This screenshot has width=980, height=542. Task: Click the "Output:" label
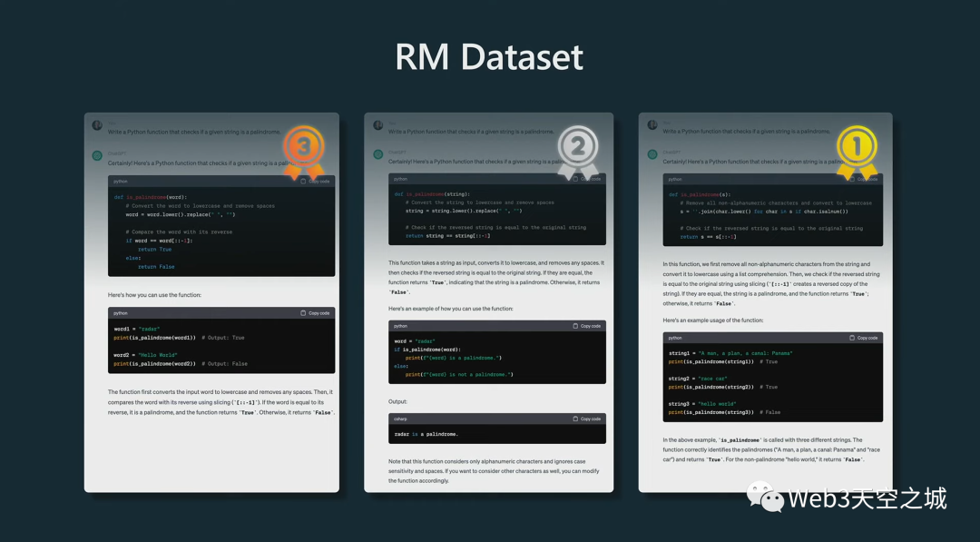(x=397, y=402)
